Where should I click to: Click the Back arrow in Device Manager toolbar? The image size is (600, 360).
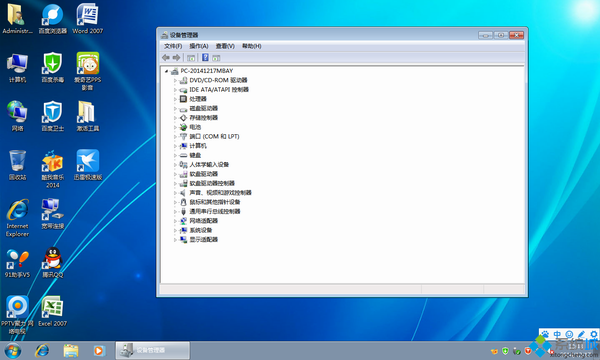pos(166,57)
